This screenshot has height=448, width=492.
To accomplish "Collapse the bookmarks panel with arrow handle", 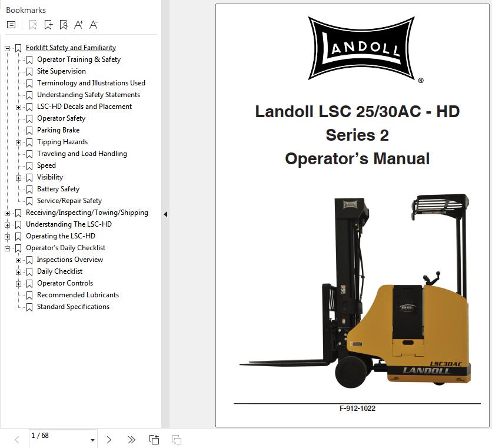I will (x=165, y=214).
